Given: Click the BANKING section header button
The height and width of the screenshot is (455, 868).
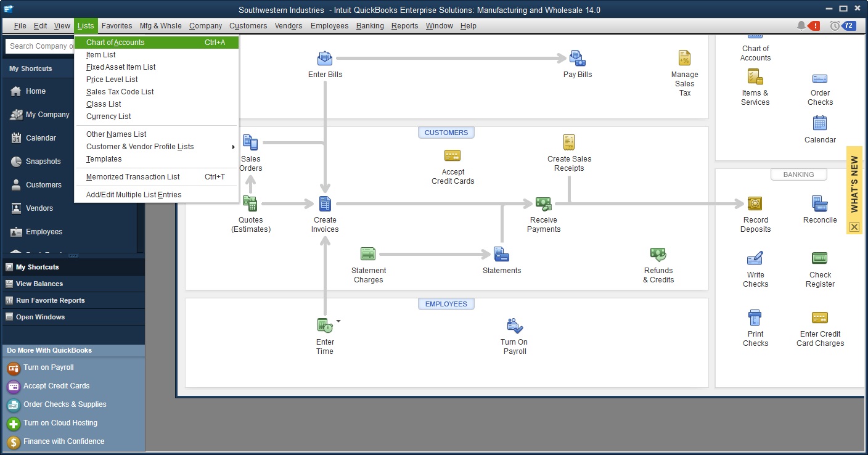Looking at the screenshot, I should point(798,174).
